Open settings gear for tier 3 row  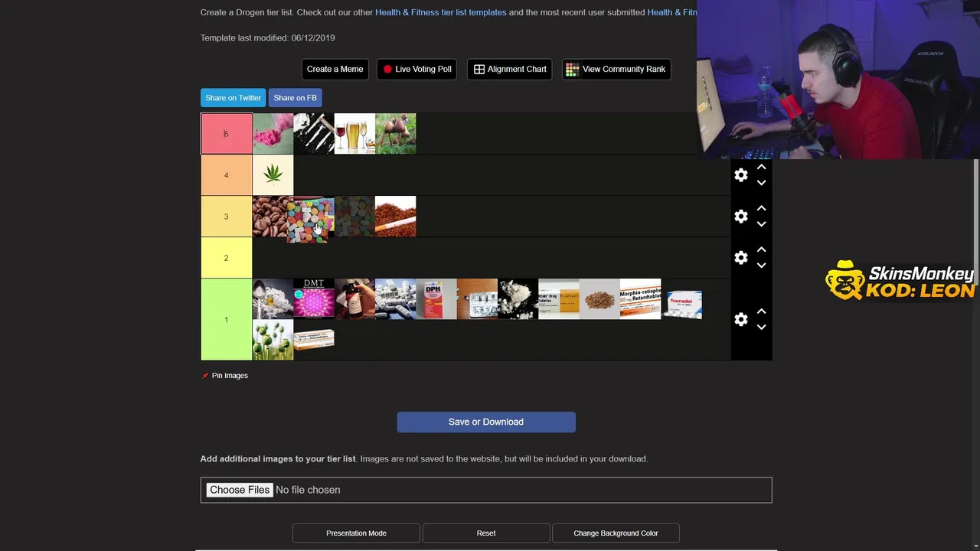coord(740,217)
